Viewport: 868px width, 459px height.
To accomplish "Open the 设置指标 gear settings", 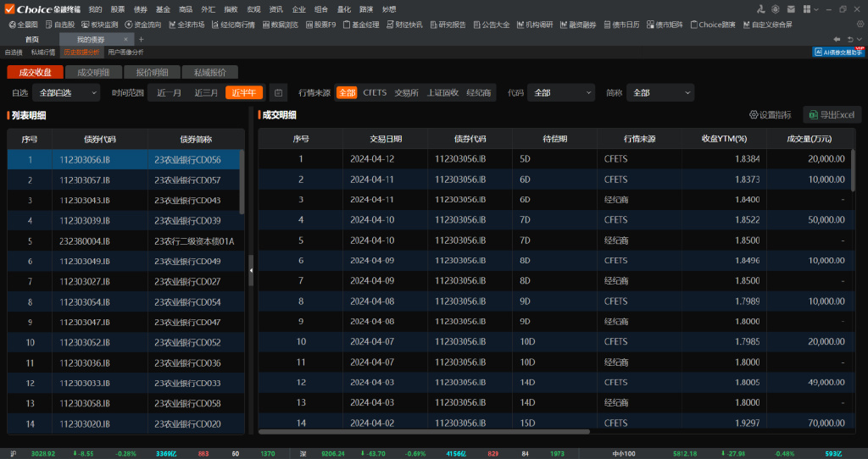I will click(770, 115).
